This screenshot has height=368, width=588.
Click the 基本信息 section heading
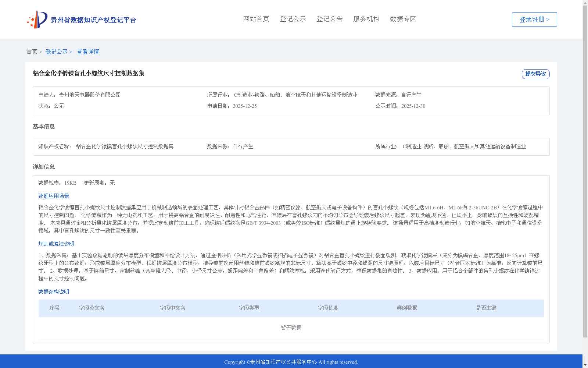coord(44,126)
